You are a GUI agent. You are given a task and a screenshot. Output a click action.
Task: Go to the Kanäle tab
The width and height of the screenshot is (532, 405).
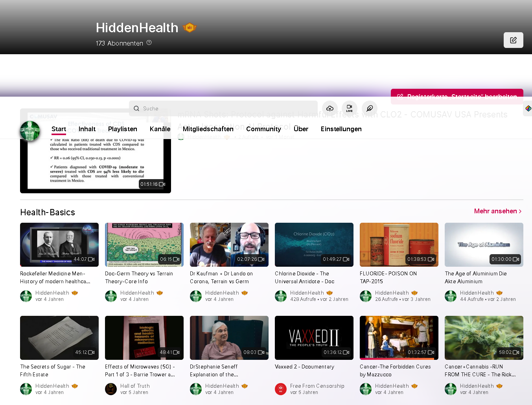(160, 129)
